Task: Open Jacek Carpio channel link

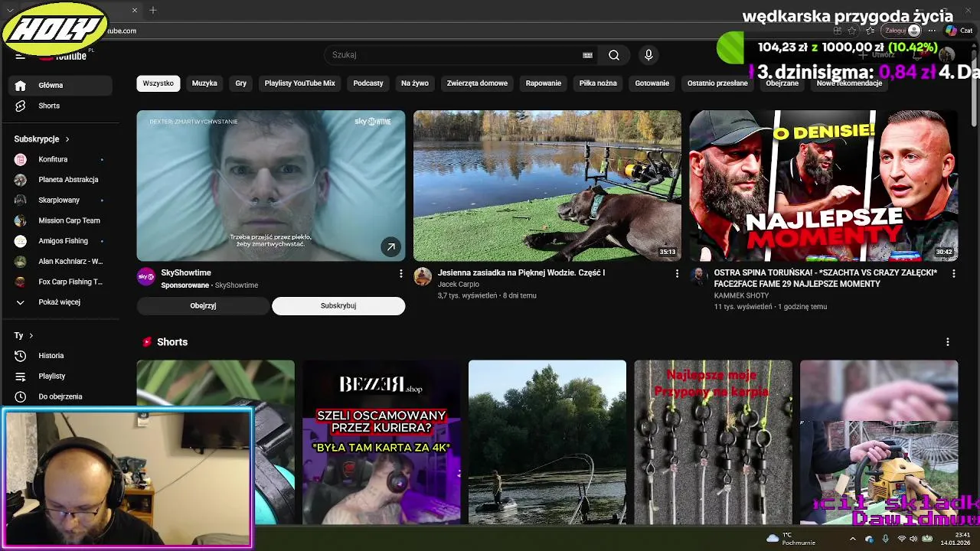Action: tap(459, 285)
